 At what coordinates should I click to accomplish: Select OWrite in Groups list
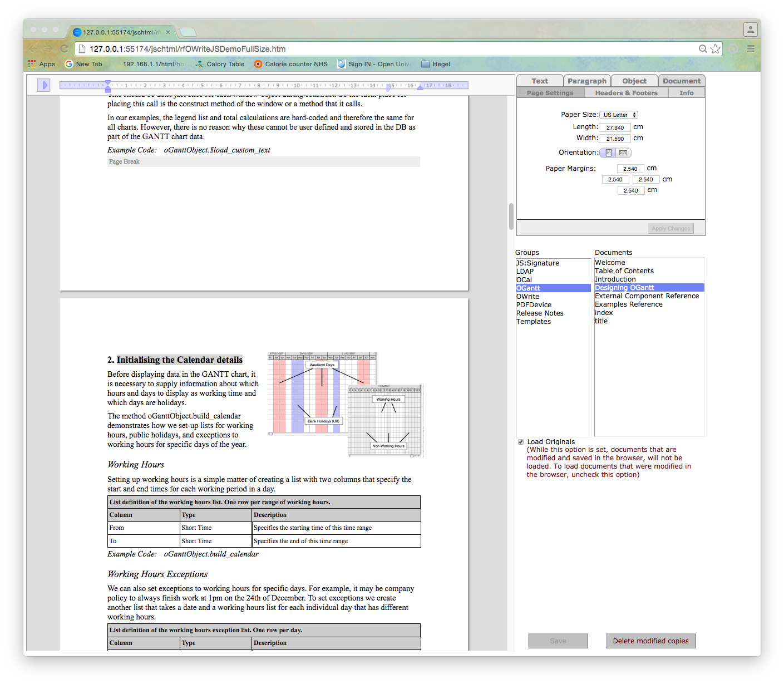(x=553, y=296)
